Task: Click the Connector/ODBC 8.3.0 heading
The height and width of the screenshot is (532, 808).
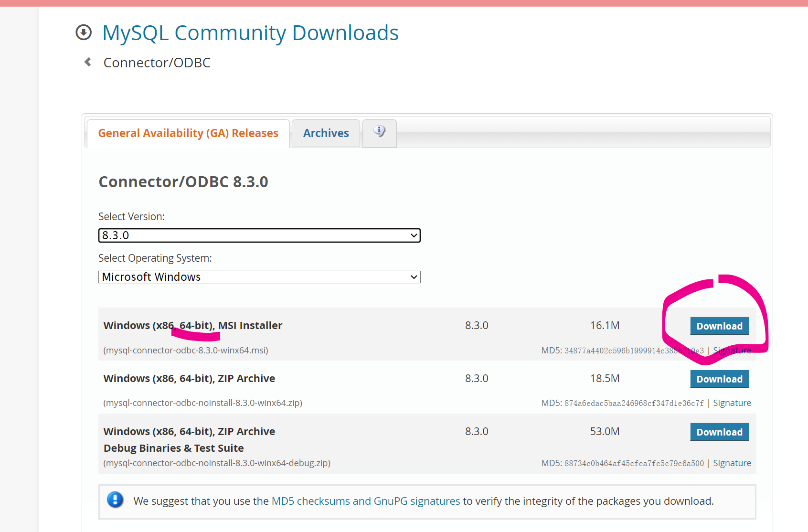Action: (183, 182)
